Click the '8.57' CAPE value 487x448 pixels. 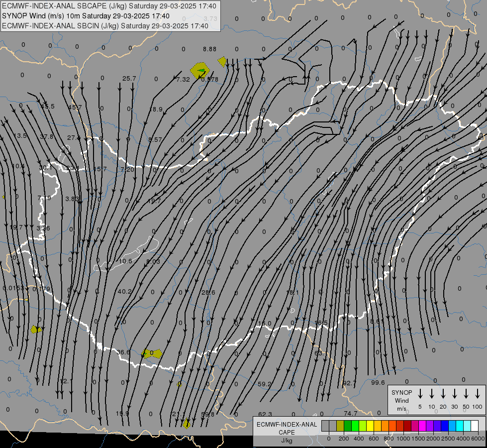[x=155, y=139]
